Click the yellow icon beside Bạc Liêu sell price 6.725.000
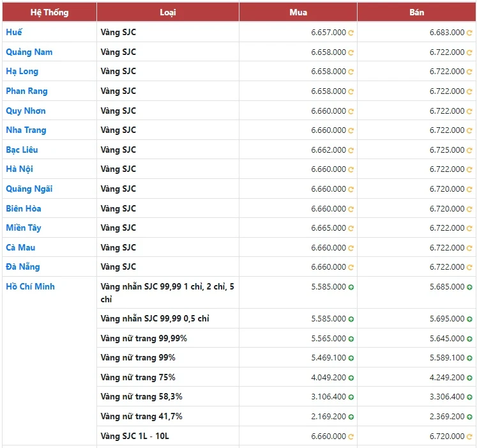Screen dimensions: 477x448 pyautogui.click(x=470, y=150)
